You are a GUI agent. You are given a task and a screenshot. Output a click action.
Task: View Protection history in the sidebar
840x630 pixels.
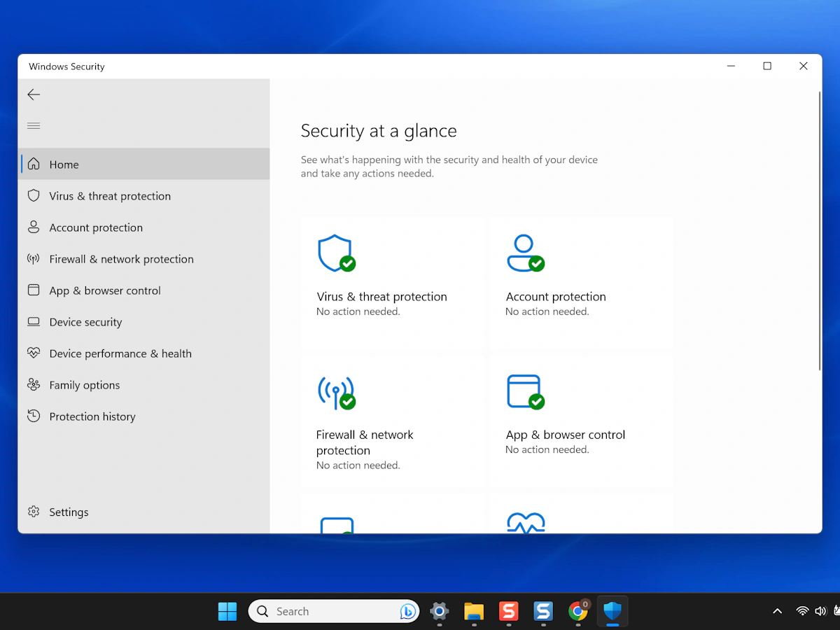pyautogui.click(x=92, y=416)
